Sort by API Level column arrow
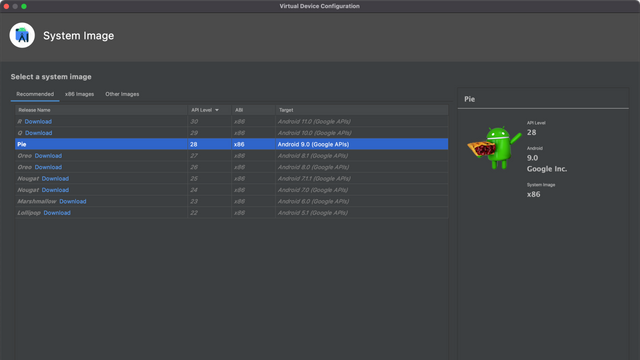The image size is (640, 360). point(217,110)
